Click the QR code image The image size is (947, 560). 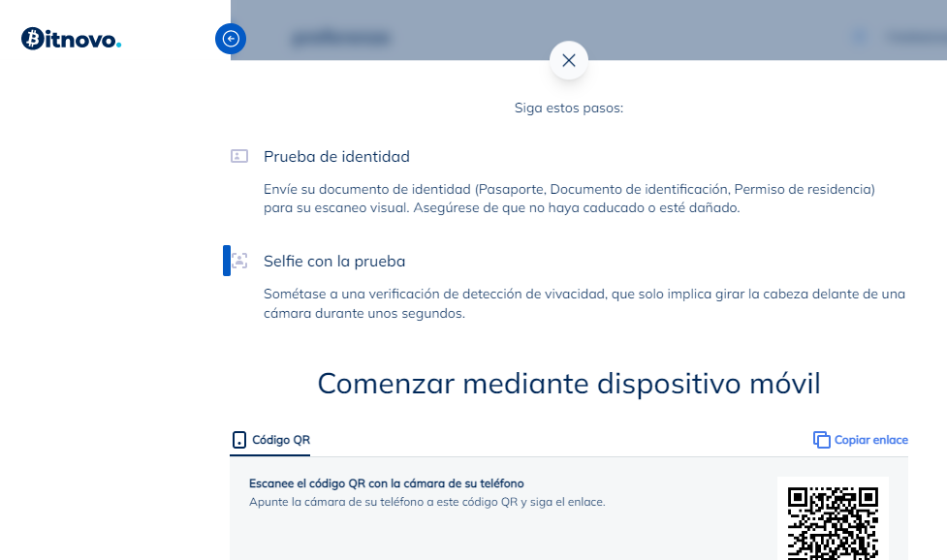pyautogui.click(x=833, y=521)
